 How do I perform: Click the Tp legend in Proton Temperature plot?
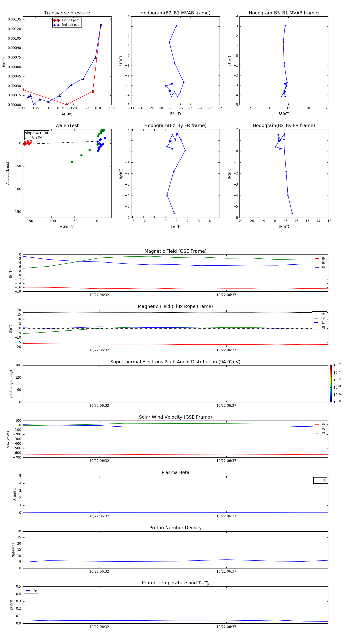coord(31,591)
